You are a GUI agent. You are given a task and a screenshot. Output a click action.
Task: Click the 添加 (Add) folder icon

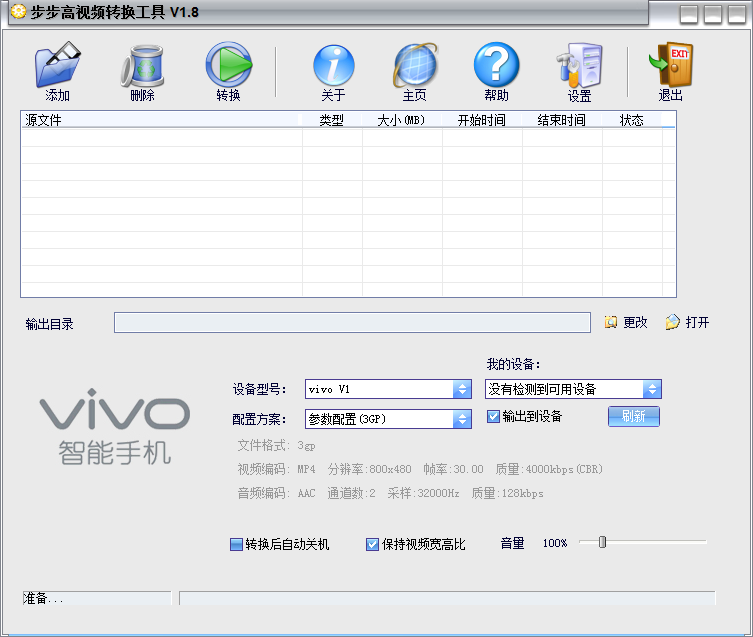[58, 65]
